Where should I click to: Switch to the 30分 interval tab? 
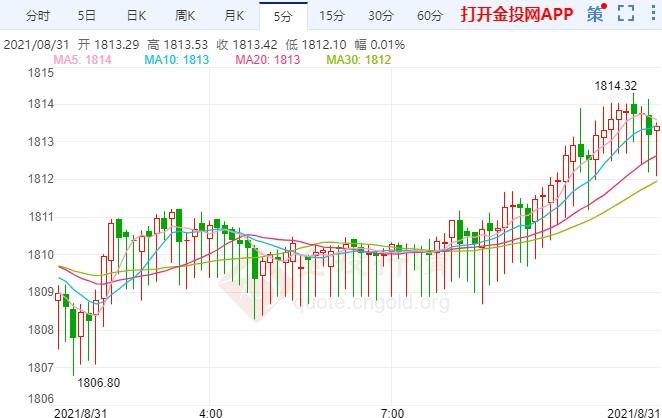coord(381,16)
